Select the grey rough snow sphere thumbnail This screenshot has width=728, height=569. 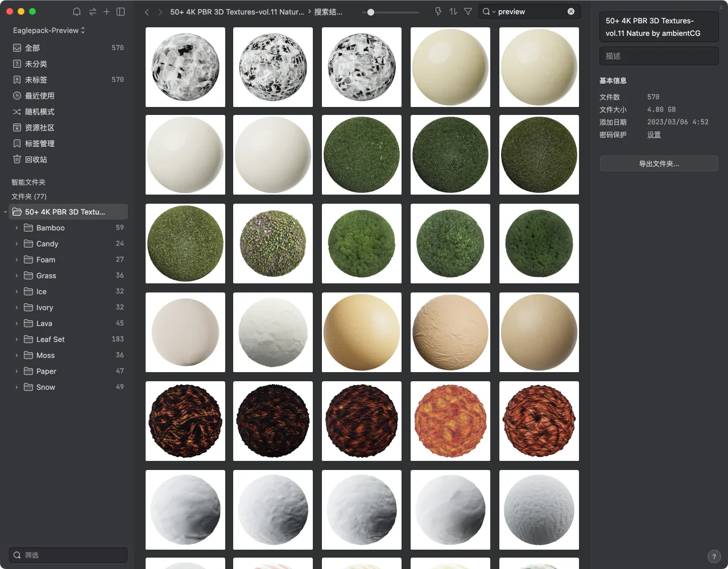[x=539, y=510]
